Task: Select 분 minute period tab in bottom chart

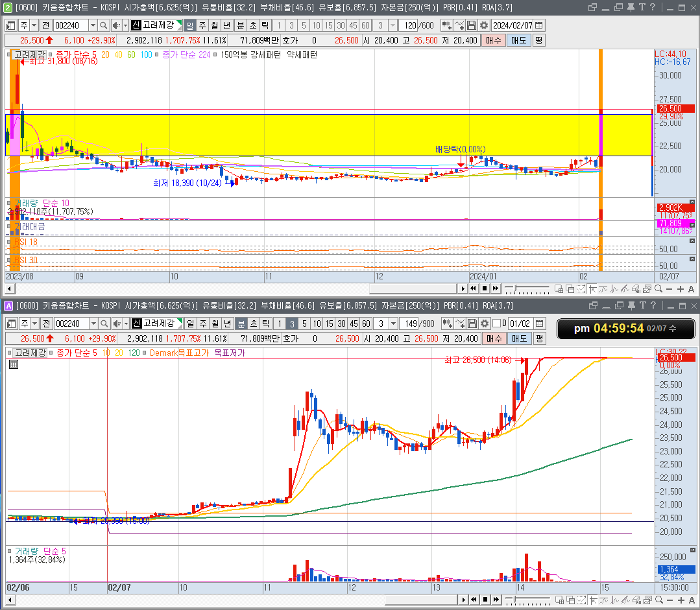Action: [x=241, y=323]
